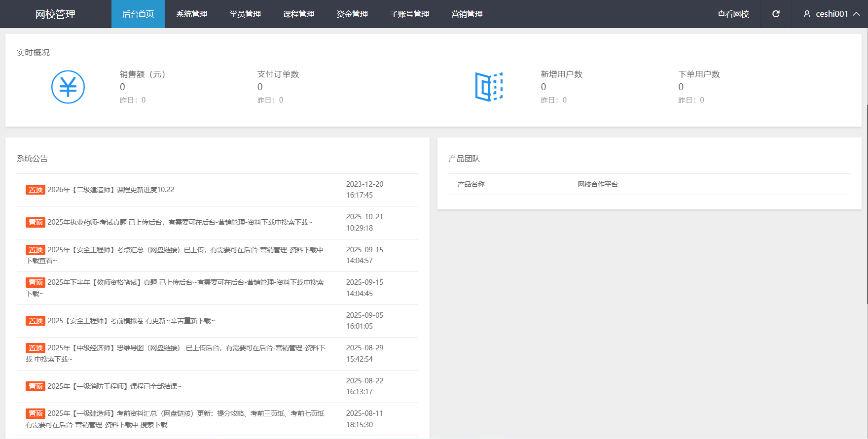Open the 系统管理 menu

pyautogui.click(x=191, y=14)
